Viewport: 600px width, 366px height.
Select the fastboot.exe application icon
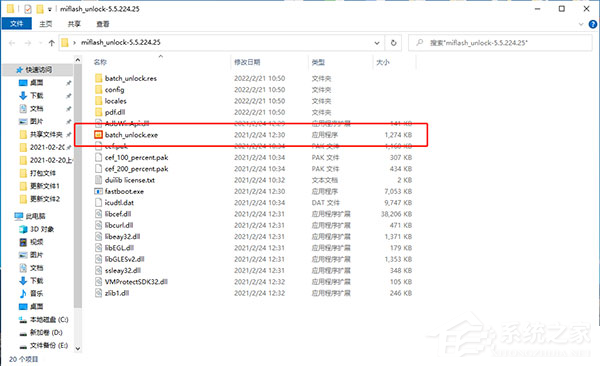pyautogui.click(x=99, y=191)
